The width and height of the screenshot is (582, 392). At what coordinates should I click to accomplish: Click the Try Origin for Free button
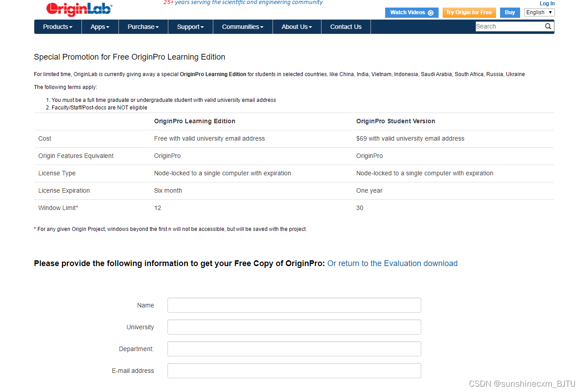pyautogui.click(x=469, y=12)
